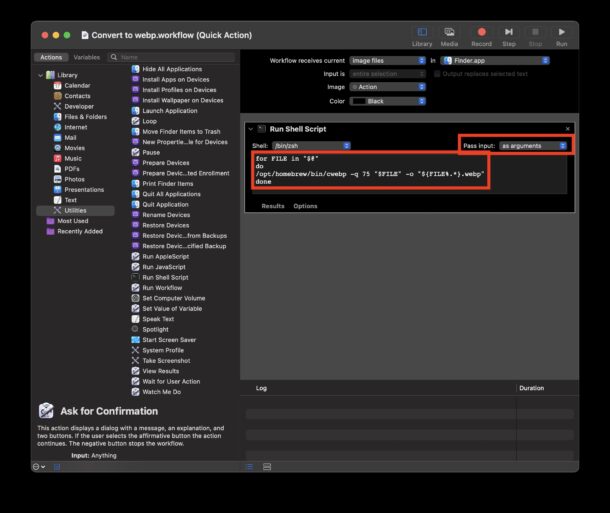
Task: Open the Options tab of shell action
Action: [305, 206]
